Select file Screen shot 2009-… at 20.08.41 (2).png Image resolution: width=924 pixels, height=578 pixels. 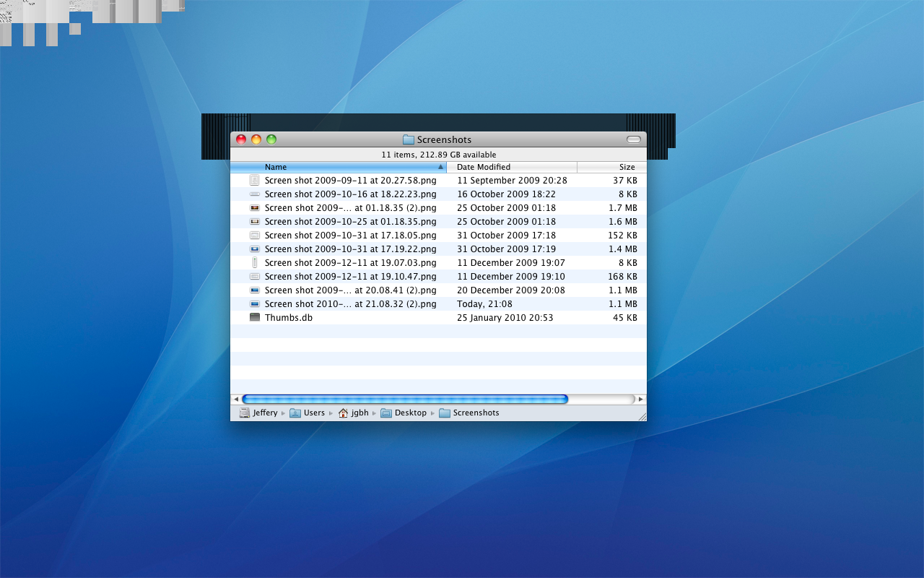351,290
